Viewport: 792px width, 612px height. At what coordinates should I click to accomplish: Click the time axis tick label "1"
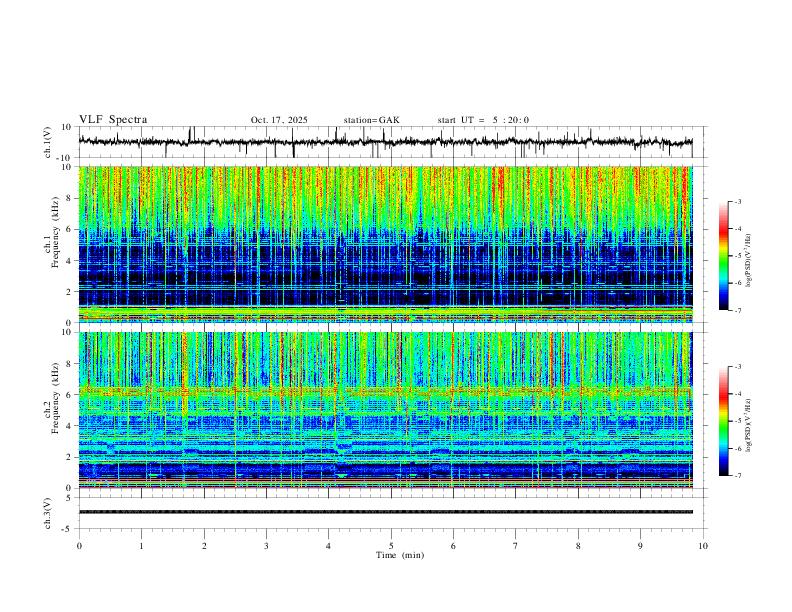coord(141,546)
